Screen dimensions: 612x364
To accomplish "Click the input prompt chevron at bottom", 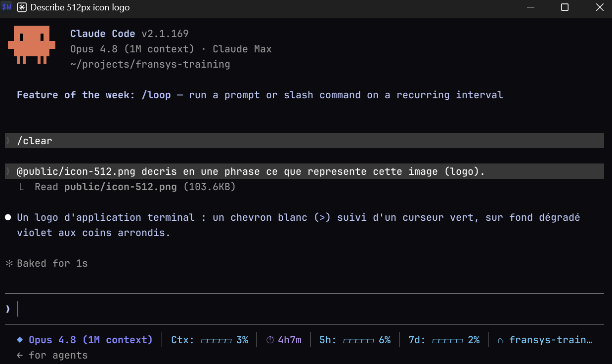I will (x=8, y=309).
